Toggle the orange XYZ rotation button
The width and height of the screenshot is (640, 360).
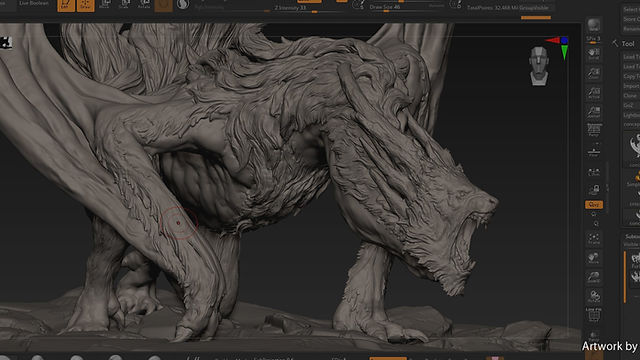click(593, 204)
